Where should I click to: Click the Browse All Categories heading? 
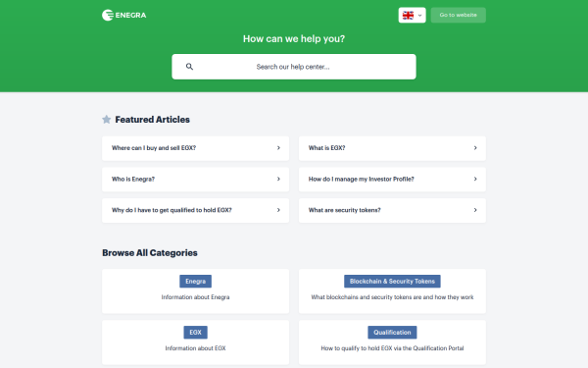pyautogui.click(x=150, y=253)
